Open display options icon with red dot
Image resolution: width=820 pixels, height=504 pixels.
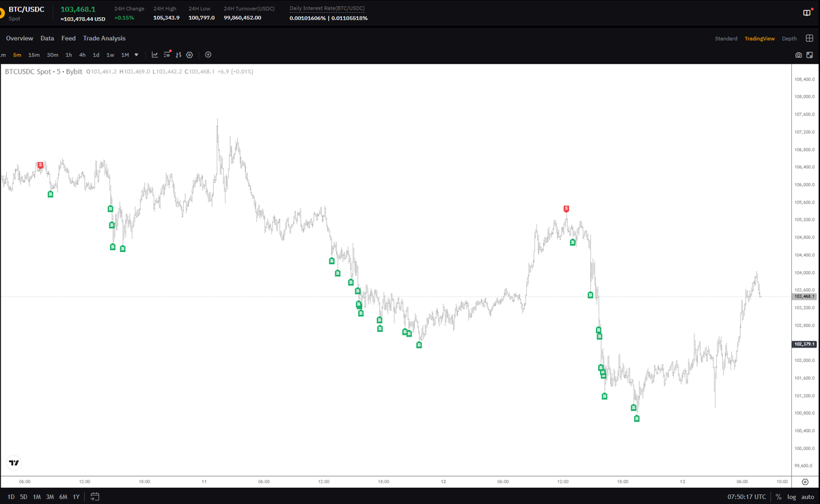coord(167,55)
